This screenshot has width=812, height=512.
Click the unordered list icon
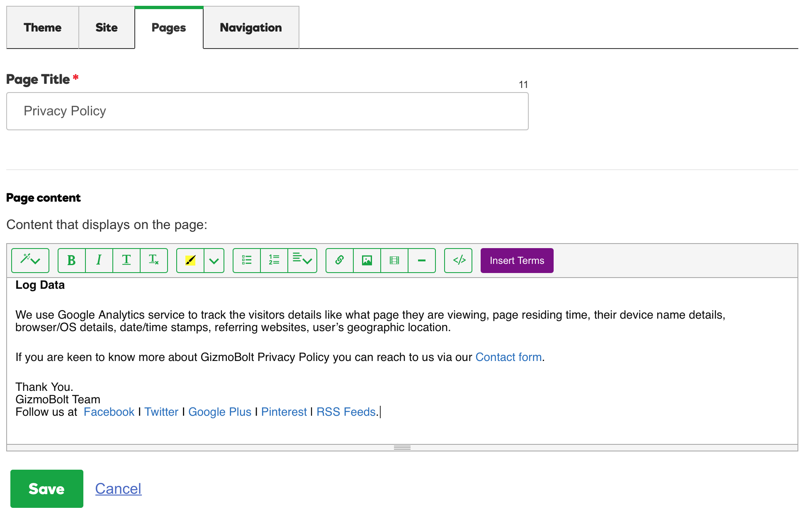coord(247,260)
